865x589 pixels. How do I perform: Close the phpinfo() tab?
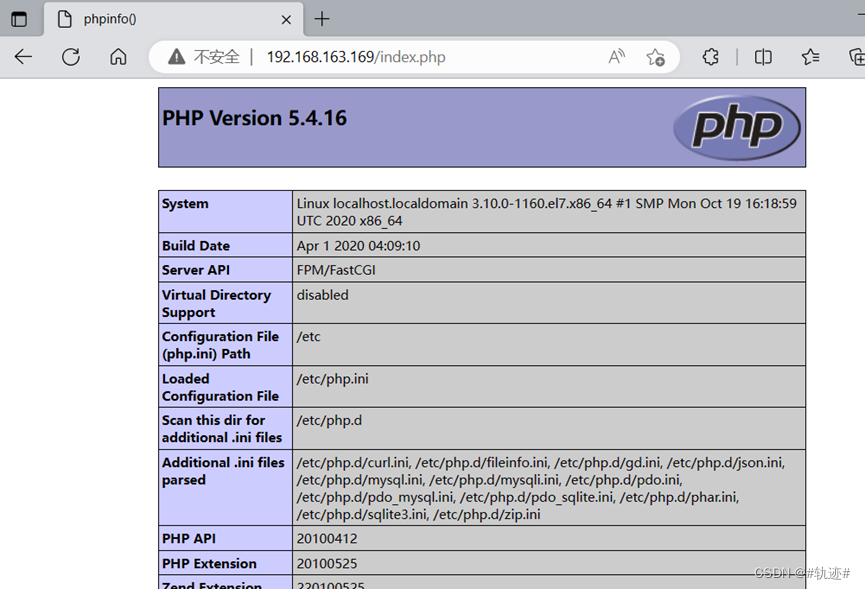click(286, 20)
